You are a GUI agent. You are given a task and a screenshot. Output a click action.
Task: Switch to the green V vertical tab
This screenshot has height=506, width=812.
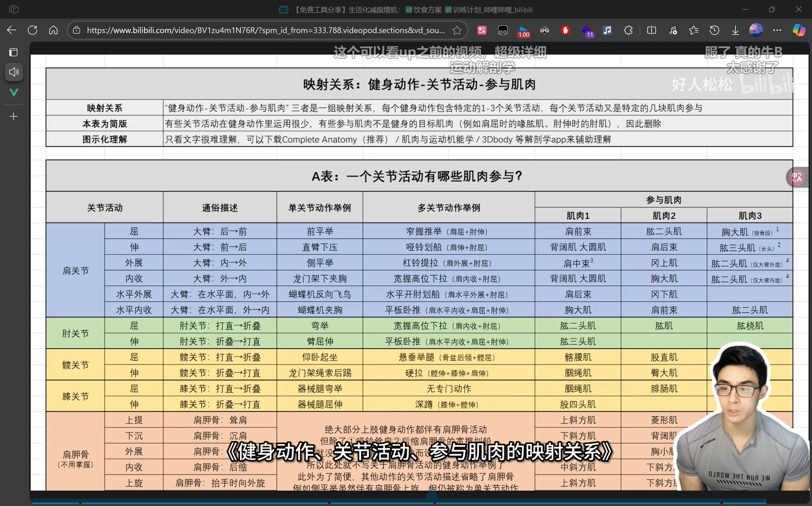pyautogui.click(x=14, y=92)
